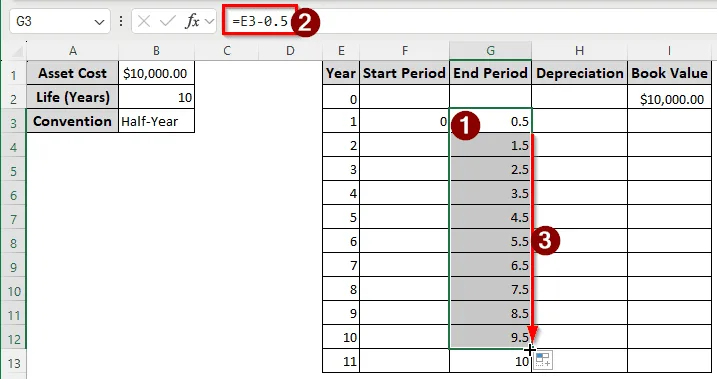Click the Start Period cell containing 0
Screen dimensions: 717x379
click(x=405, y=121)
